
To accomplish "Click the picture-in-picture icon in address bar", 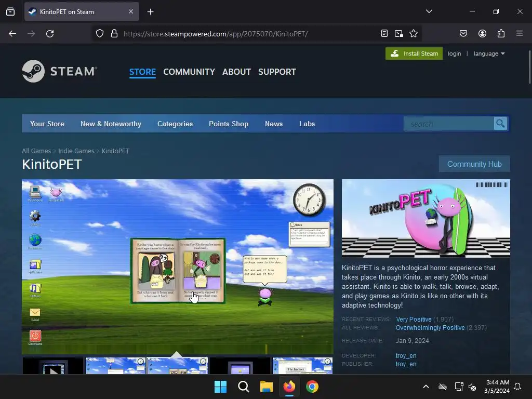I will point(399,34).
